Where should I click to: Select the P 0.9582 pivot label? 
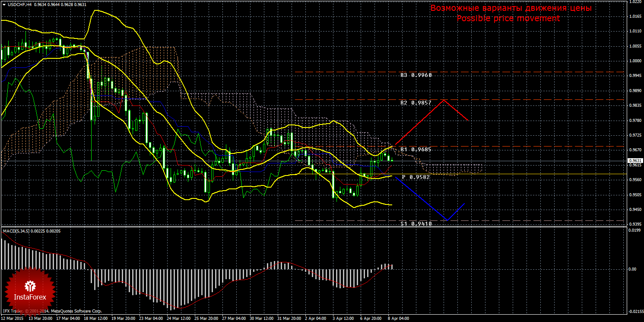point(416,177)
